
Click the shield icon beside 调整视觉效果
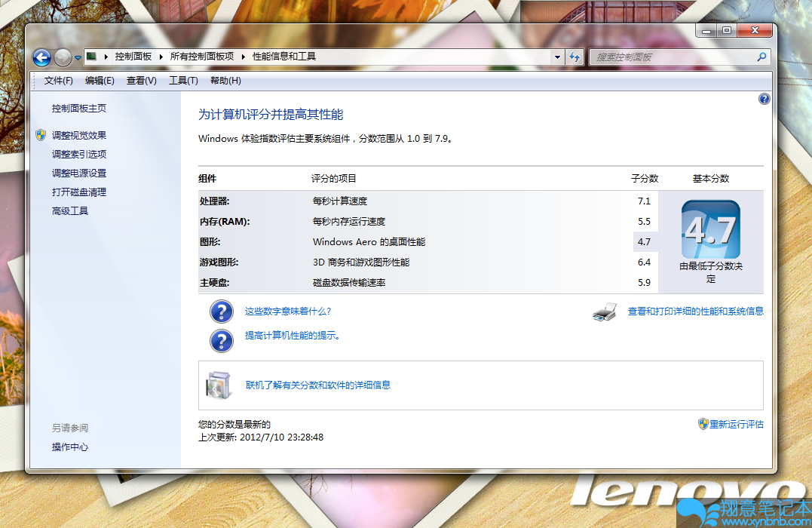pos(41,136)
